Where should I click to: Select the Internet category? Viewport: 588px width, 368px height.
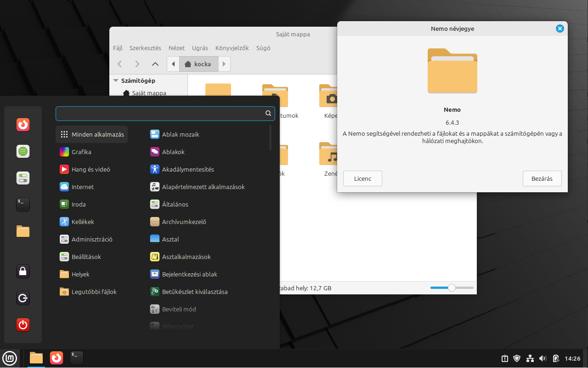pos(92,187)
